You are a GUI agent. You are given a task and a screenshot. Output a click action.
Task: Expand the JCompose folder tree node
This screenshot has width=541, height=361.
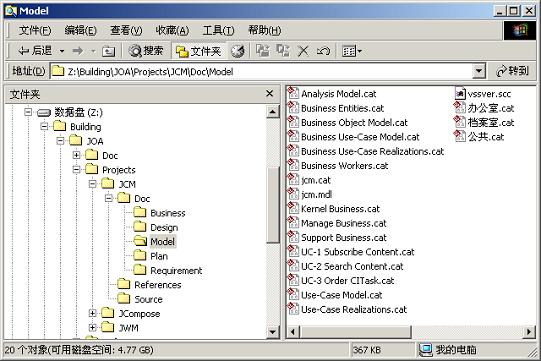click(x=92, y=313)
